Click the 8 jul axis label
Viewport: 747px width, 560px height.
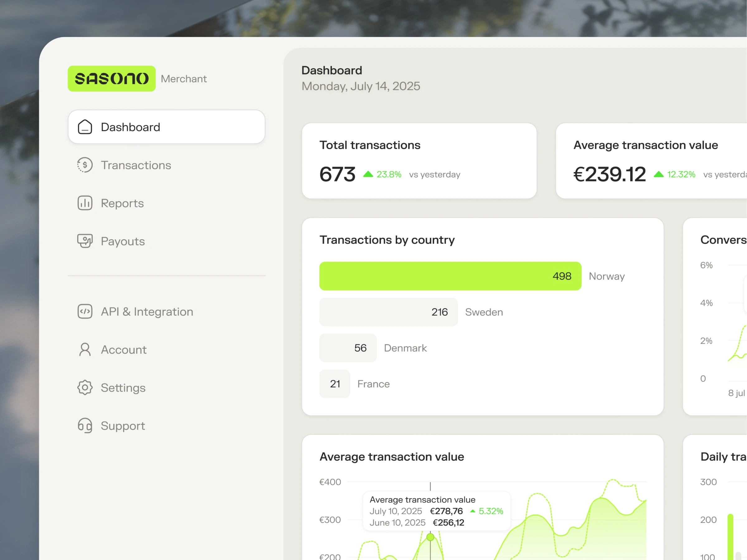click(x=736, y=393)
